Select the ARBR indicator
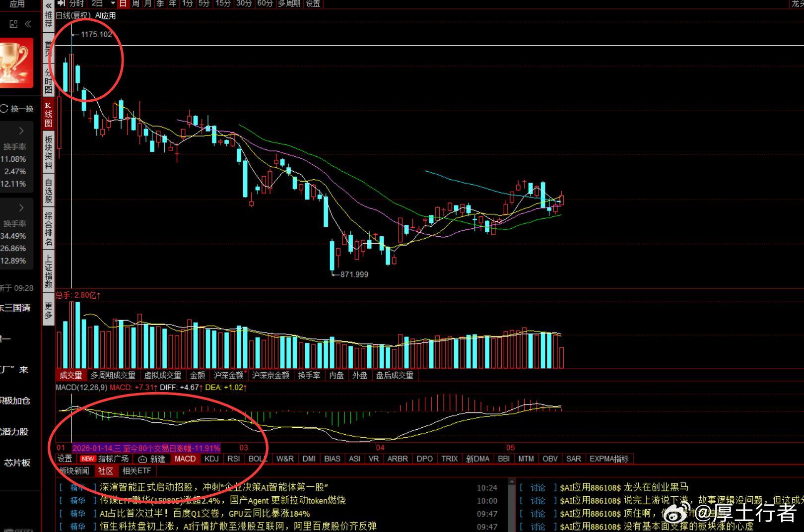 pyautogui.click(x=398, y=459)
